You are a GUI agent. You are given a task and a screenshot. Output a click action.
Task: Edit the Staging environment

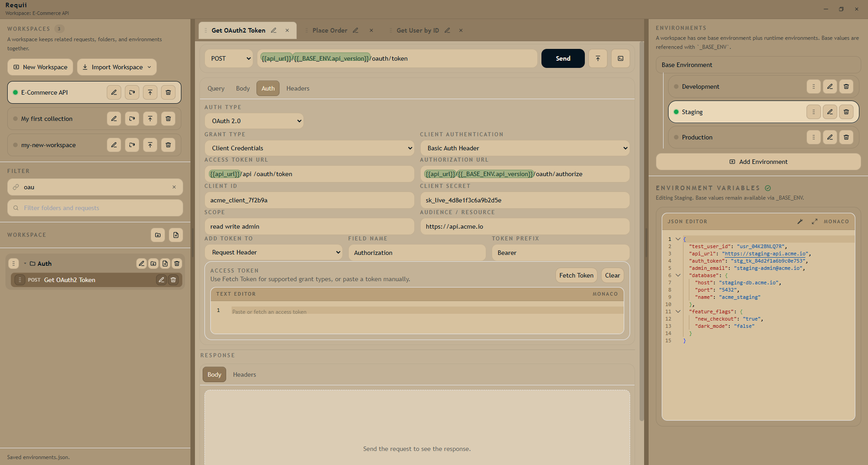(830, 112)
